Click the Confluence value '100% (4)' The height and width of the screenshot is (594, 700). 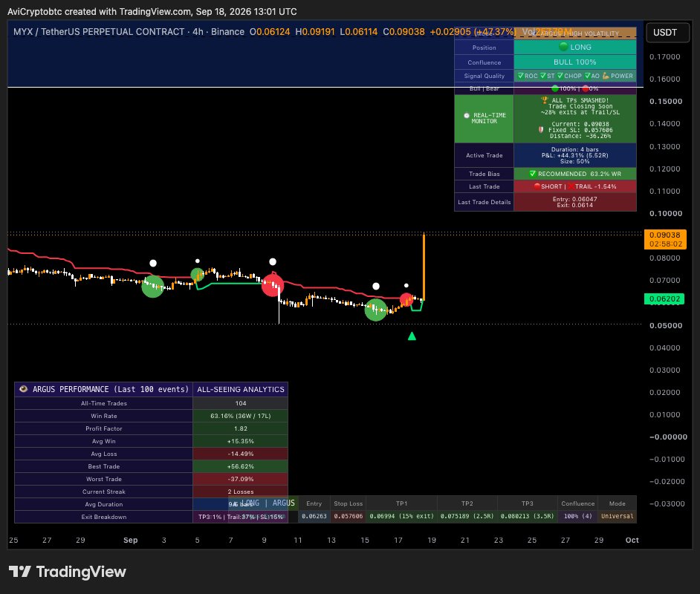[577, 516]
